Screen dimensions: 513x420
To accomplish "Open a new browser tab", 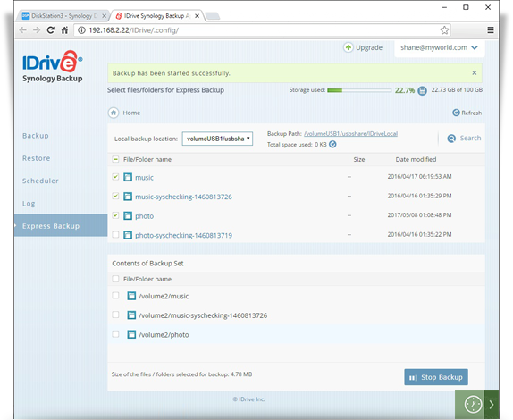I will click(x=213, y=16).
